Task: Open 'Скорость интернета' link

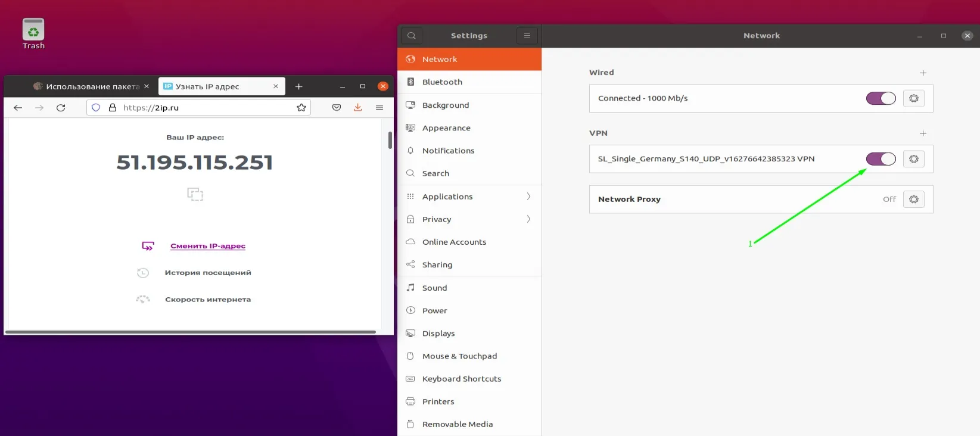Action: pos(208,300)
